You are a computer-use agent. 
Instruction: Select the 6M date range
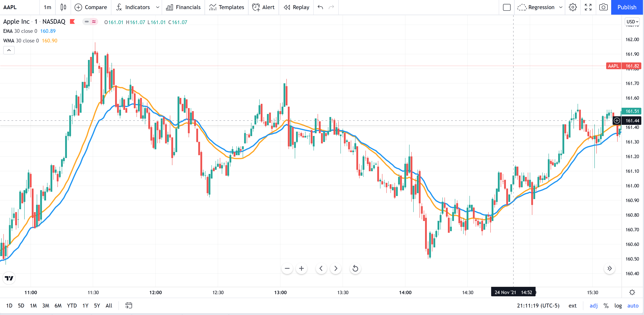(58, 306)
